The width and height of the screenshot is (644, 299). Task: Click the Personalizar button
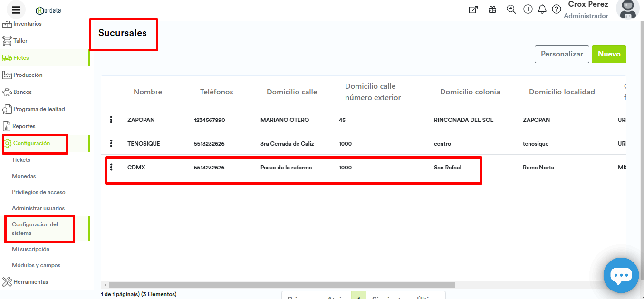562,54
